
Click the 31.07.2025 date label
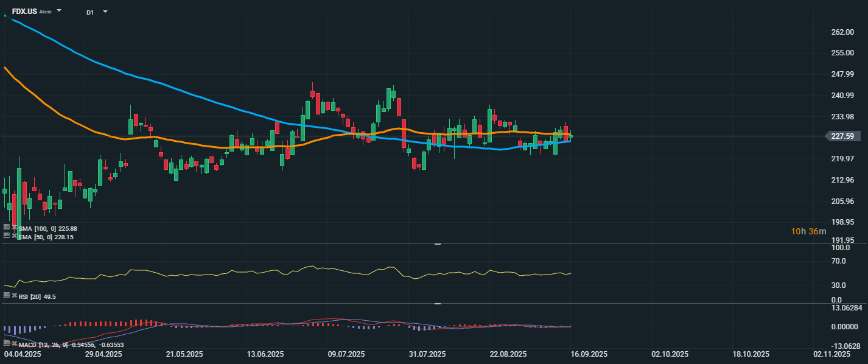click(x=427, y=354)
